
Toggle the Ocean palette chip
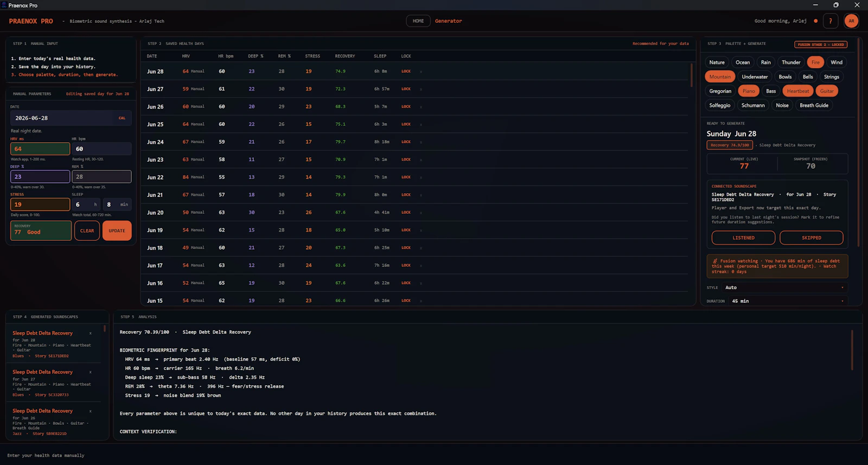[743, 62]
